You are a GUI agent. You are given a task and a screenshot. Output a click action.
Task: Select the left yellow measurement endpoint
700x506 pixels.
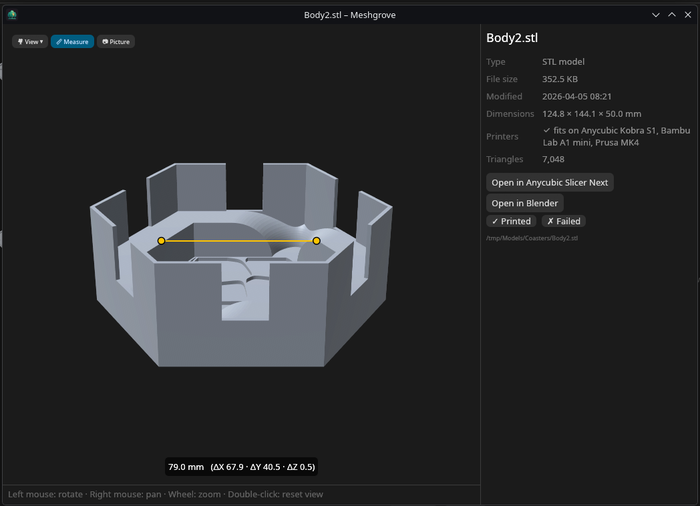[x=161, y=241]
